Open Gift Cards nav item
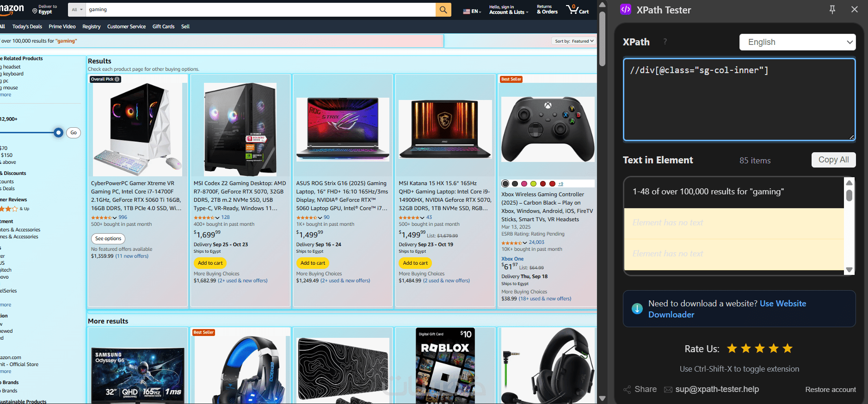 [x=163, y=27]
